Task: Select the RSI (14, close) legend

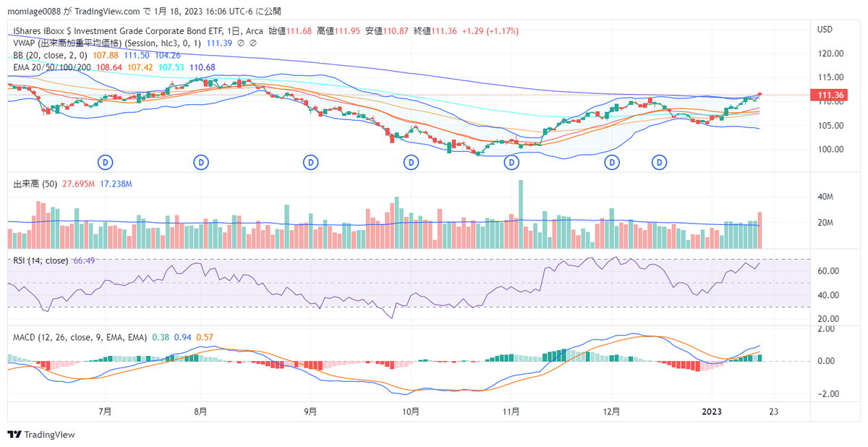Action: tap(41, 260)
